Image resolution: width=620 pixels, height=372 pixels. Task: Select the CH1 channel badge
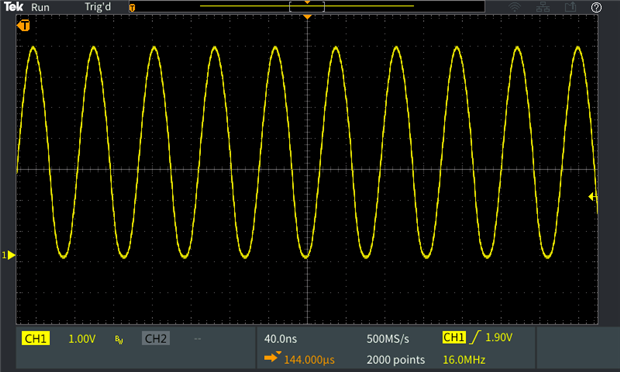[36, 338]
